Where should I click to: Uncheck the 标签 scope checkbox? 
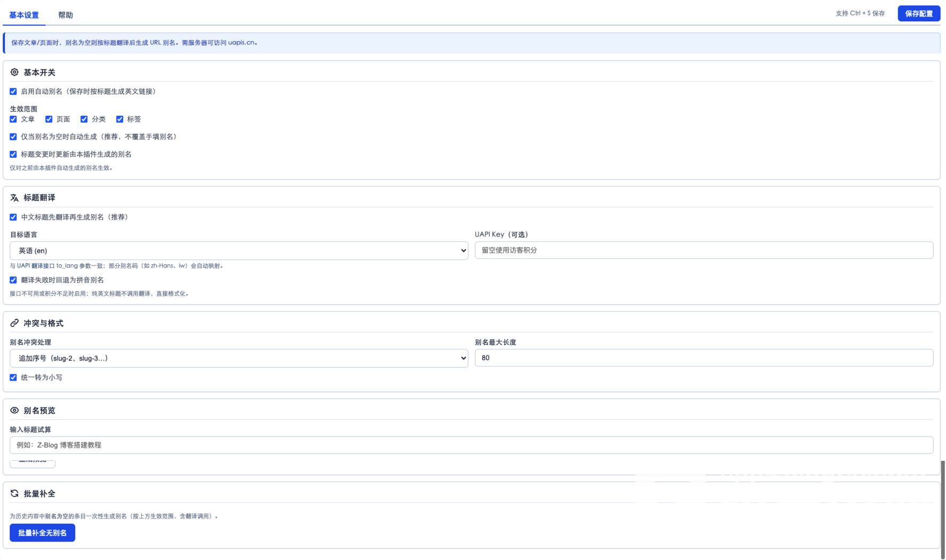click(x=120, y=119)
